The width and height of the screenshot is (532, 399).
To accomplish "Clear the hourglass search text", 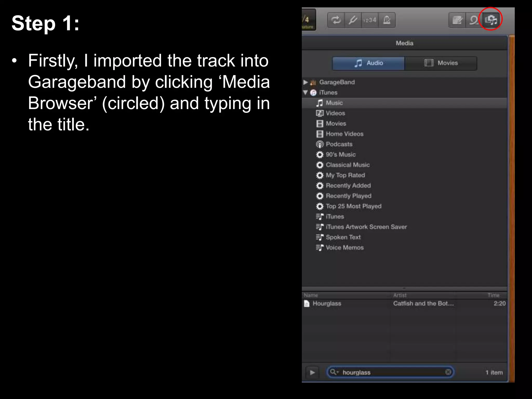I will coord(448,372).
